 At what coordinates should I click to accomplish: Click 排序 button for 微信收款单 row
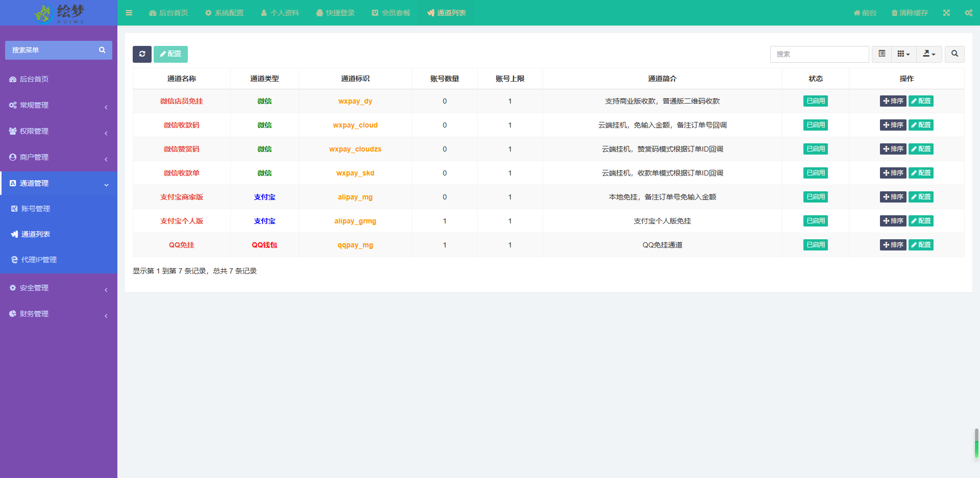[x=893, y=173]
